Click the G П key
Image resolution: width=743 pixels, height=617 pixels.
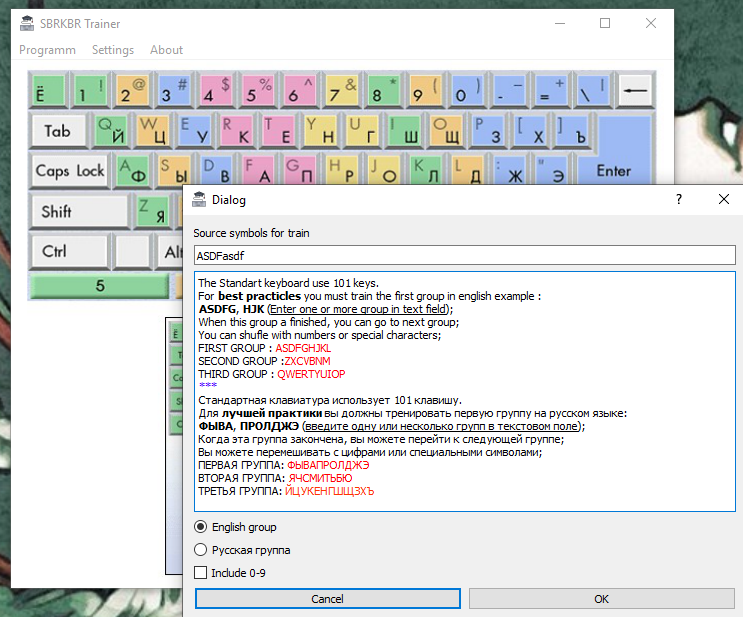point(300,170)
